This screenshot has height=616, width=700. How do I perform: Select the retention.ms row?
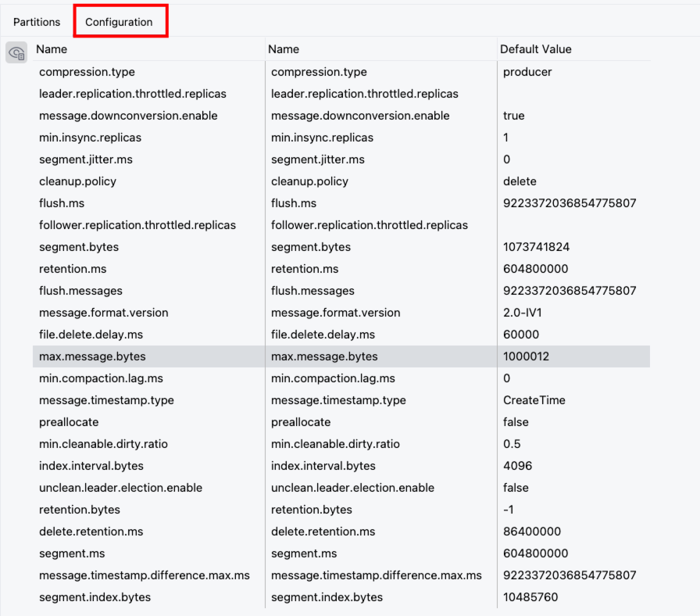tap(73, 269)
